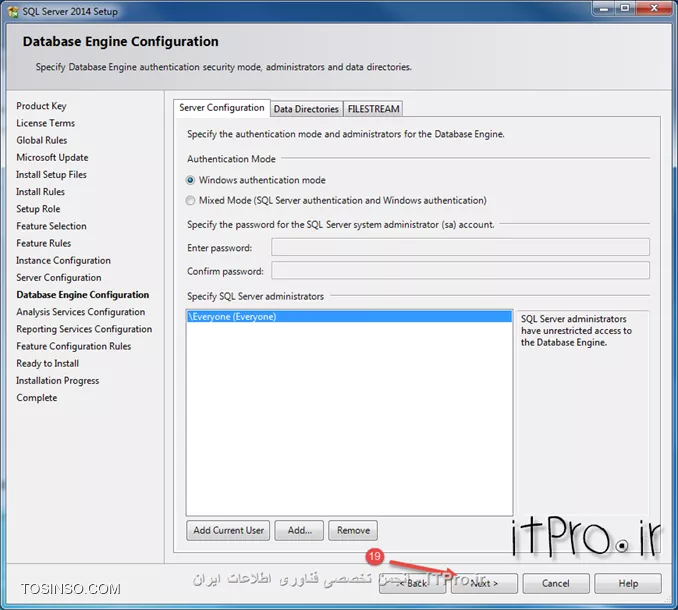Maximize the SQL Server 2014 Setup window
This screenshot has width=678, height=610.
click(x=625, y=8)
